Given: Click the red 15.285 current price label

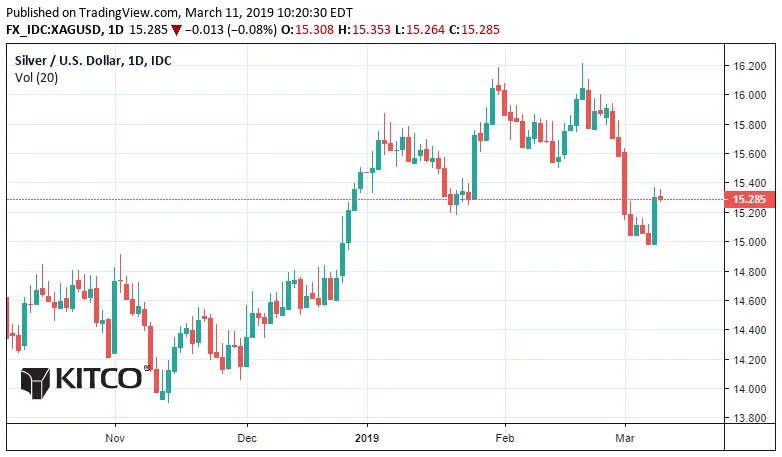Looking at the screenshot, I should [x=749, y=199].
